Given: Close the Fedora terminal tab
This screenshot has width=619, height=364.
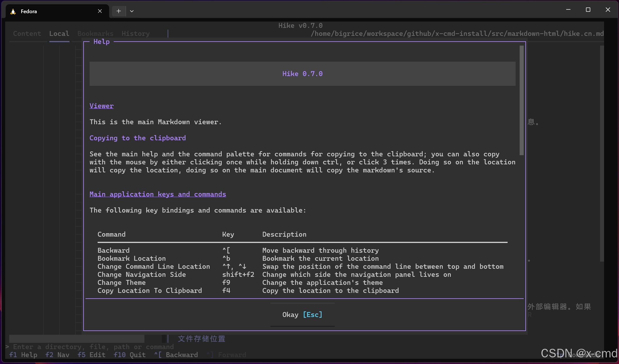Looking at the screenshot, I should coord(100,11).
